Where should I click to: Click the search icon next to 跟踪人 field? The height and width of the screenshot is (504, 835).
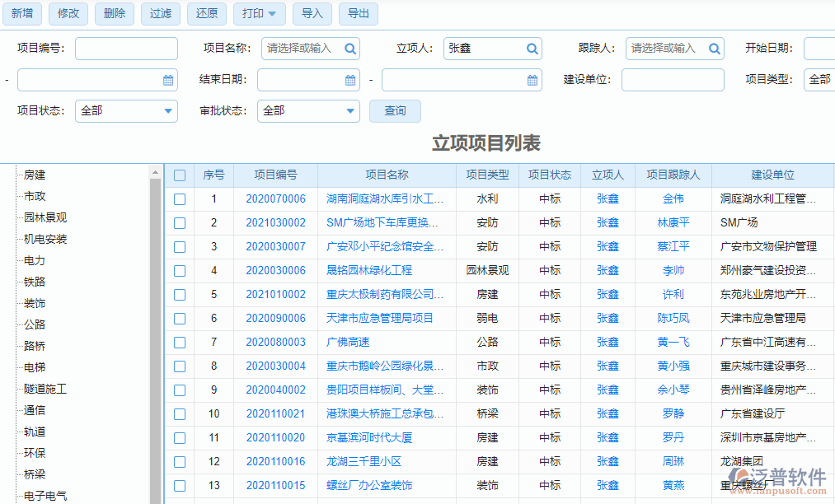pyautogui.click(x=714, y=49)
